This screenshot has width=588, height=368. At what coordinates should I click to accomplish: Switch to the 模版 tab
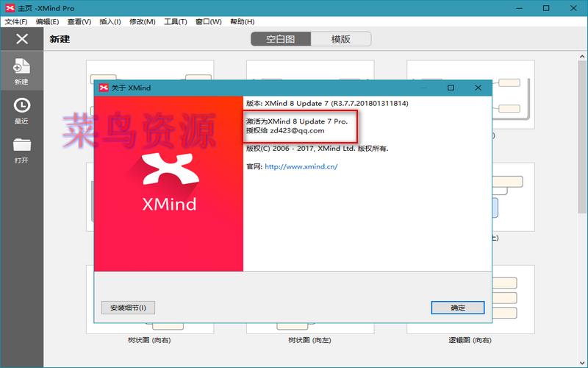[x=341, y=39]
